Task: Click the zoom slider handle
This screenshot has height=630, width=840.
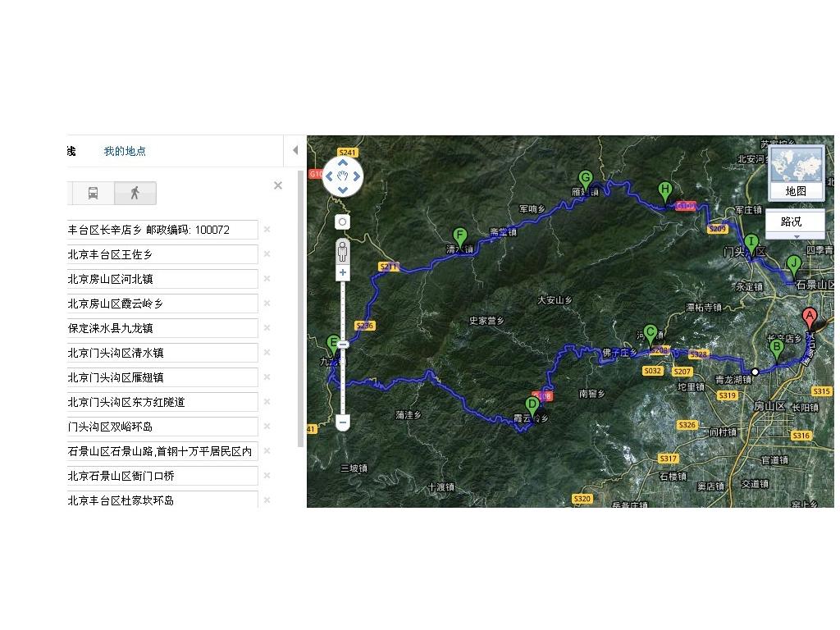Action: click(343, 345)
